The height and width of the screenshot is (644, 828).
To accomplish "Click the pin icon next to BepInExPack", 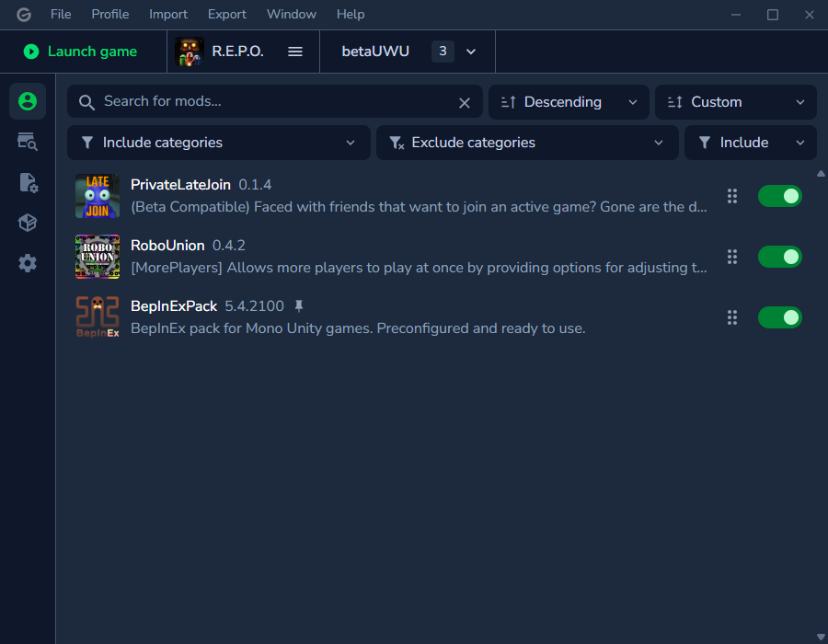I will pyautogui.click(x=299, y=305).
